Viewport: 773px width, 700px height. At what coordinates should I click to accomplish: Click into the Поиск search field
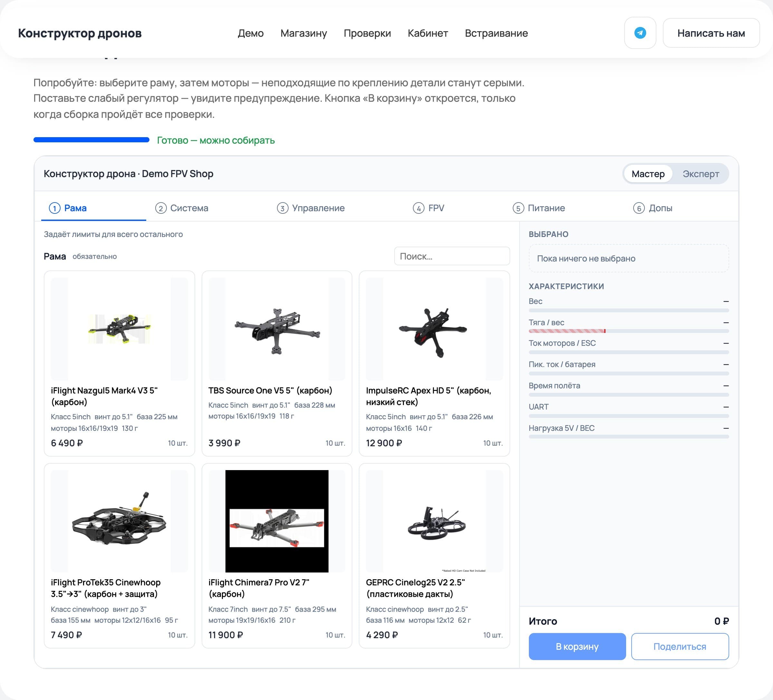pyautogui.click(x=452, y=256)
